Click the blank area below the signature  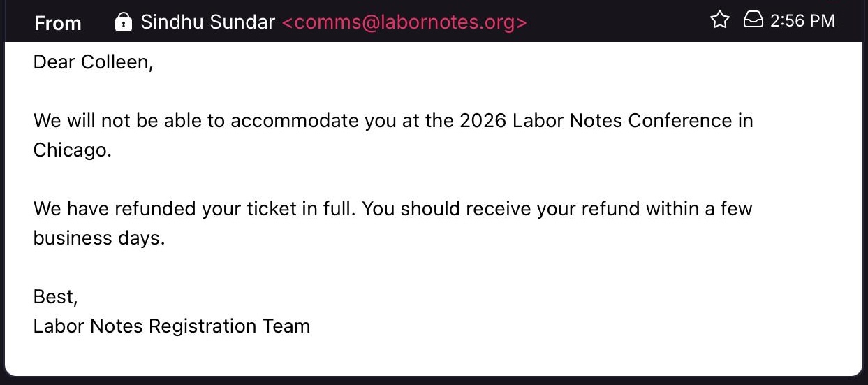[x=433, y=356]
